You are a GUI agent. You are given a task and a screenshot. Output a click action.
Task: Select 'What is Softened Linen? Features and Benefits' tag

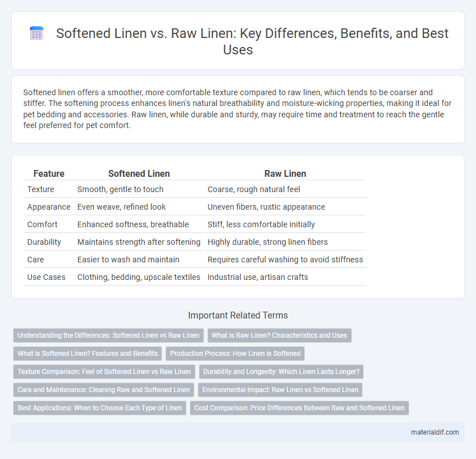pyautogui.click(x=87, y=354)
